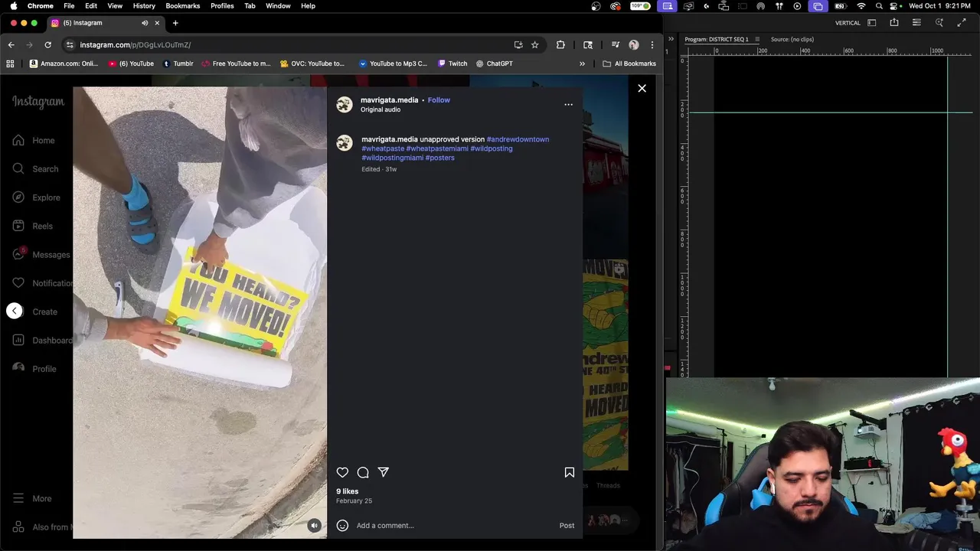The width and height of the screenshot is (980, 551).
Task: Click Premiere export share icon
Action: 894,23
